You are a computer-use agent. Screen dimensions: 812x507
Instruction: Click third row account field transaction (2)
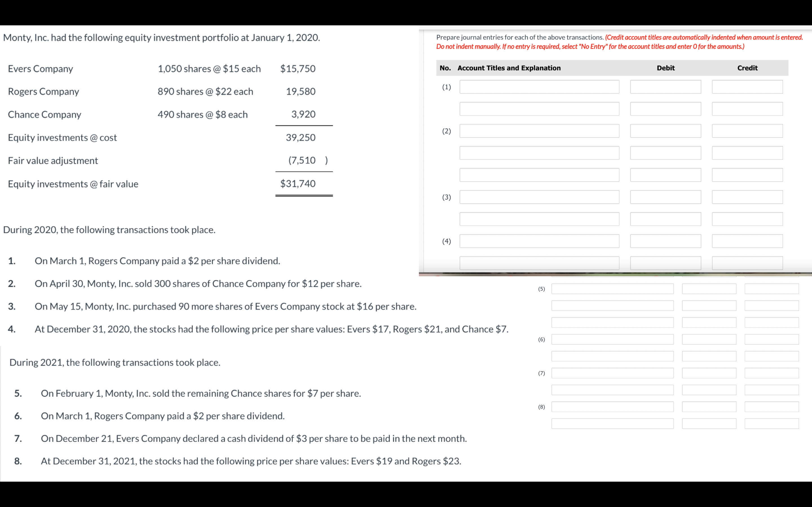[539, 175]
